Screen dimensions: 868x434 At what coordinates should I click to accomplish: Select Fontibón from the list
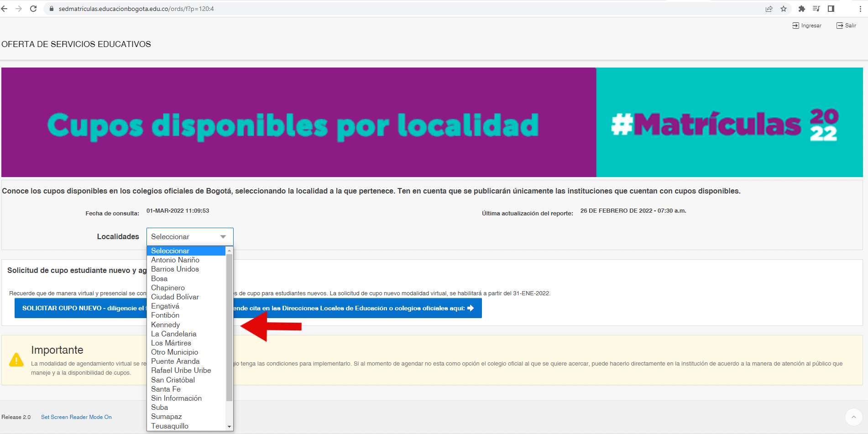[x=186, y=315]
